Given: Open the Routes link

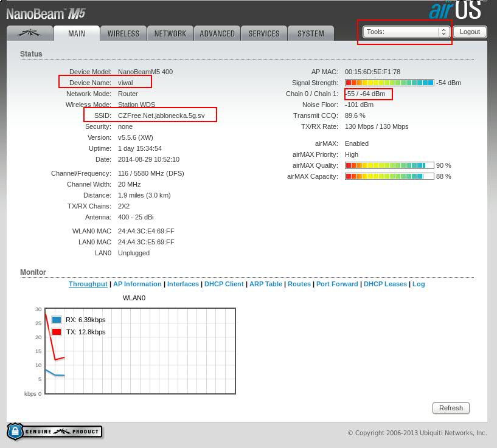Looking at the screenshot, I should point(299,284).
